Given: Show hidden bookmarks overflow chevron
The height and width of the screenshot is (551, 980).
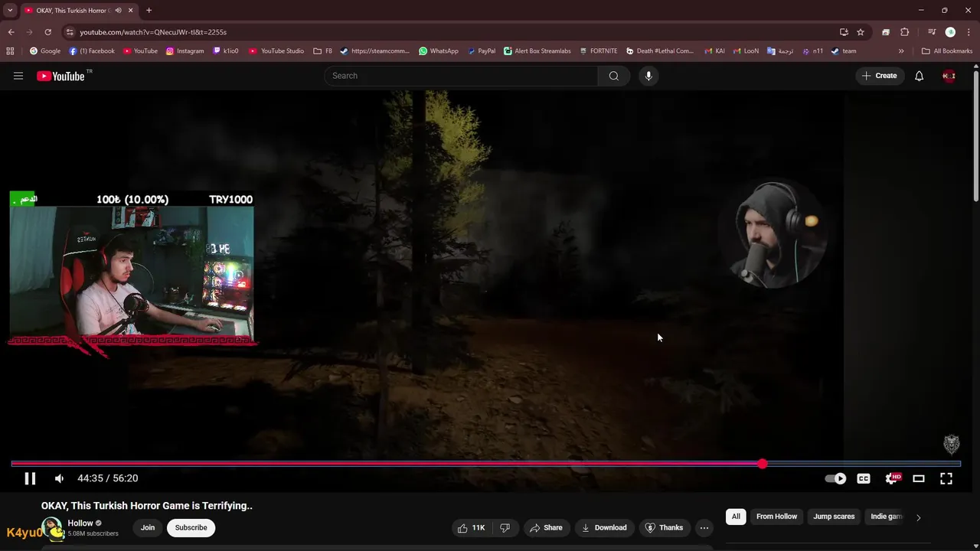Looking at the screenshot, I should [901, 51].
